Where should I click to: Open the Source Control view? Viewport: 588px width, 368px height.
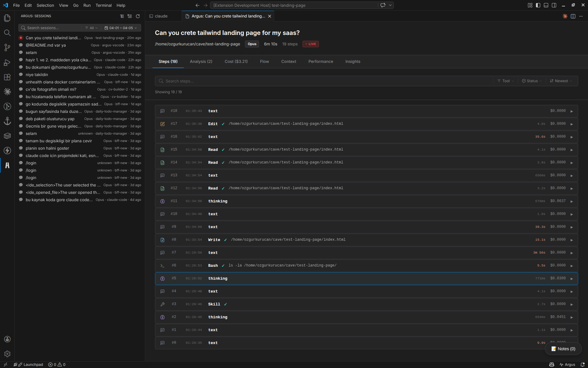7,48
